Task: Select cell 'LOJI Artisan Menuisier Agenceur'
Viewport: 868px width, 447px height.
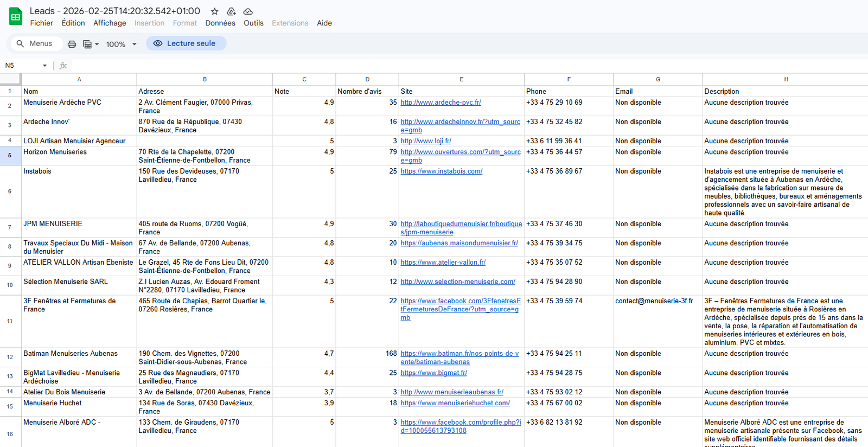Action: point(79,141)
